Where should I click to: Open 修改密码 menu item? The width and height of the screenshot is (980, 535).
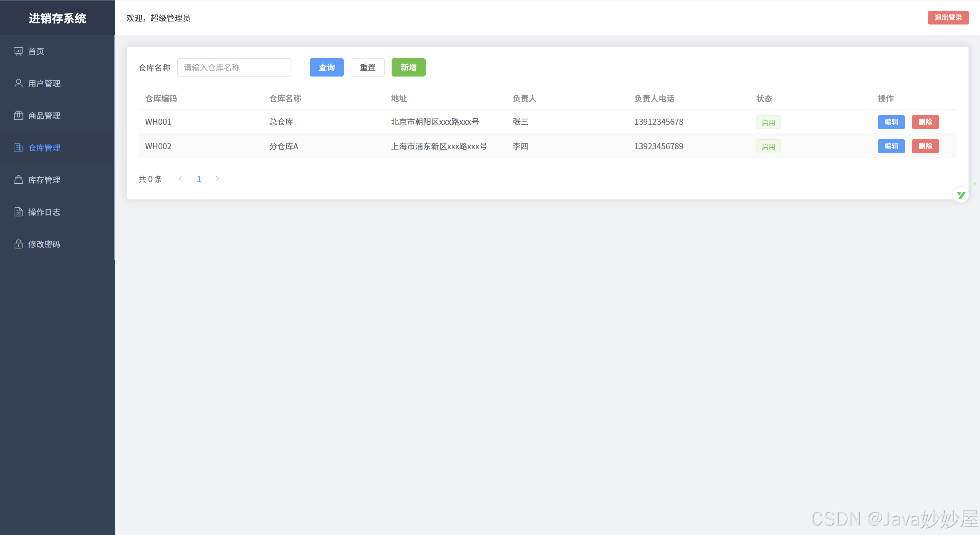57,244
